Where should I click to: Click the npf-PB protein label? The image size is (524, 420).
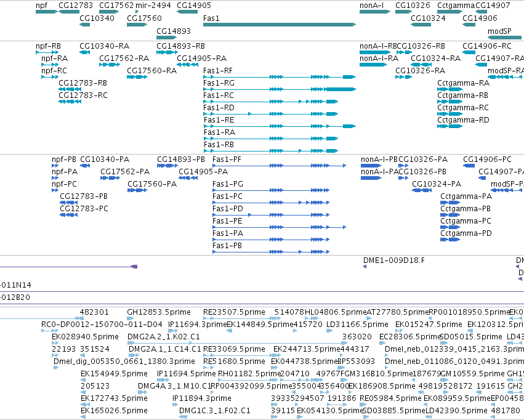64,160
